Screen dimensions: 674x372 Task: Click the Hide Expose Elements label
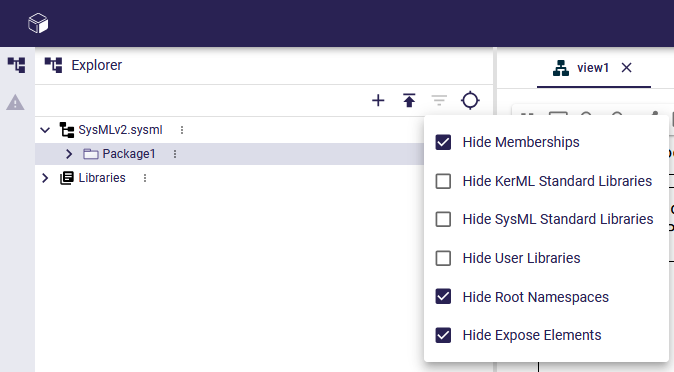click(x=532, y=335)
